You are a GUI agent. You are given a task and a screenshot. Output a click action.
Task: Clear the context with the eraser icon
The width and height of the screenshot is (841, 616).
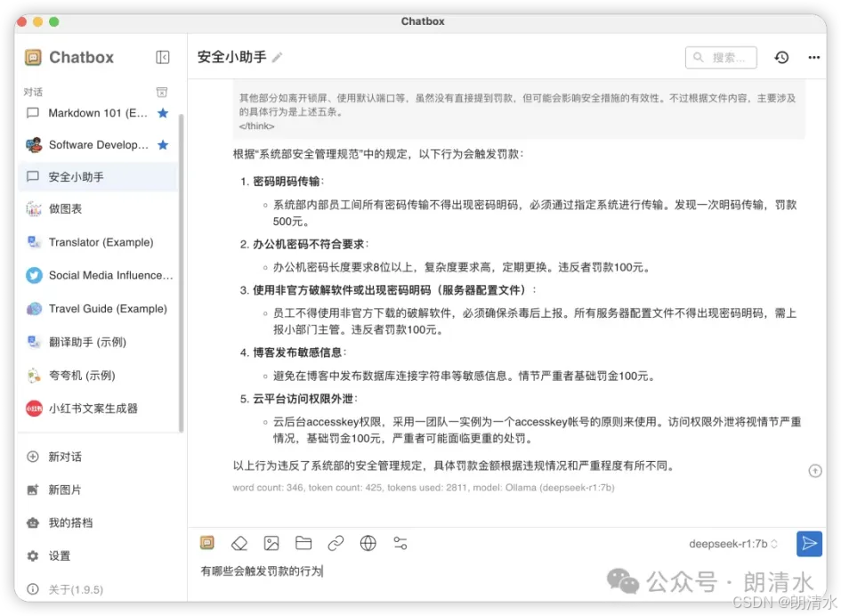click(239, 543)
